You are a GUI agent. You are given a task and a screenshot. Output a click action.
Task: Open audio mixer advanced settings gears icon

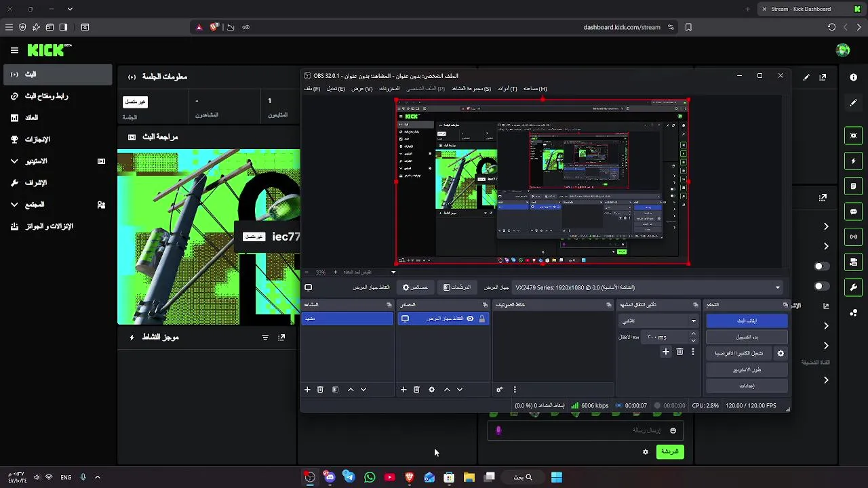point(500,390)
